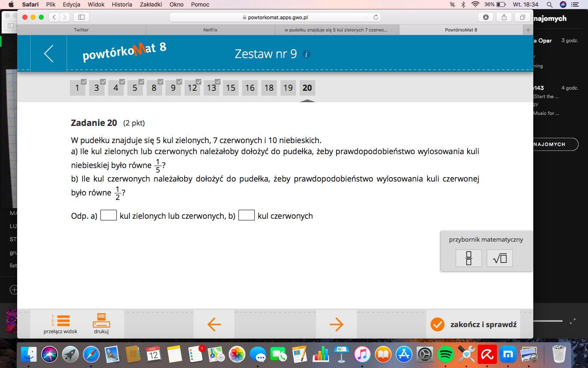Screen dimensions: 588x368
Task: Open Spotify from the Dock
Action: click(445, 354)
